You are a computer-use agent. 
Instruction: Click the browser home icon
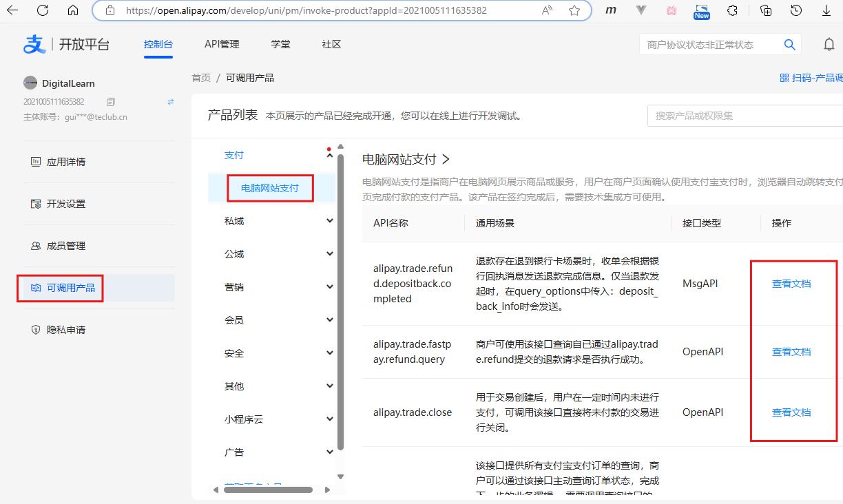(73, 10)
